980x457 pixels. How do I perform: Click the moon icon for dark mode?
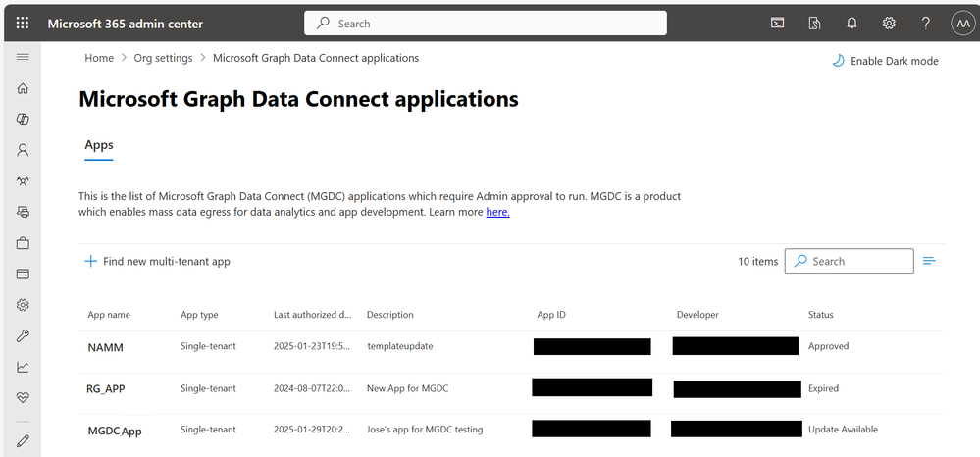point(838,61)
